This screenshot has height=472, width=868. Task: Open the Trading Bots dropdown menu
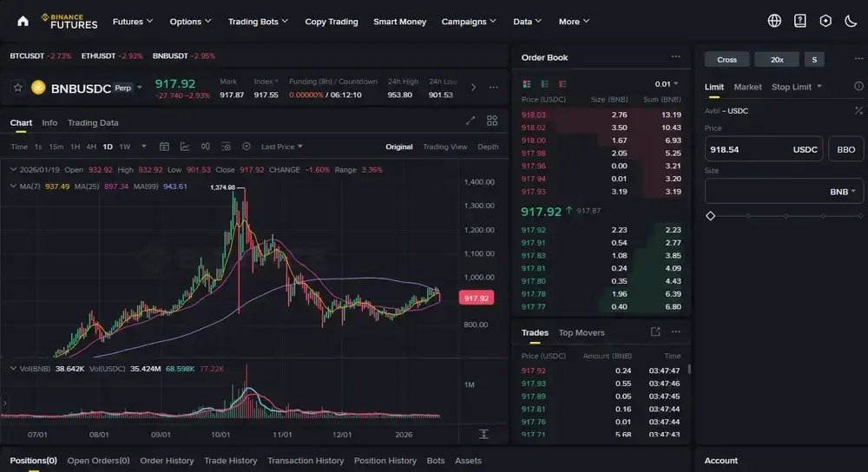point(258,22)
